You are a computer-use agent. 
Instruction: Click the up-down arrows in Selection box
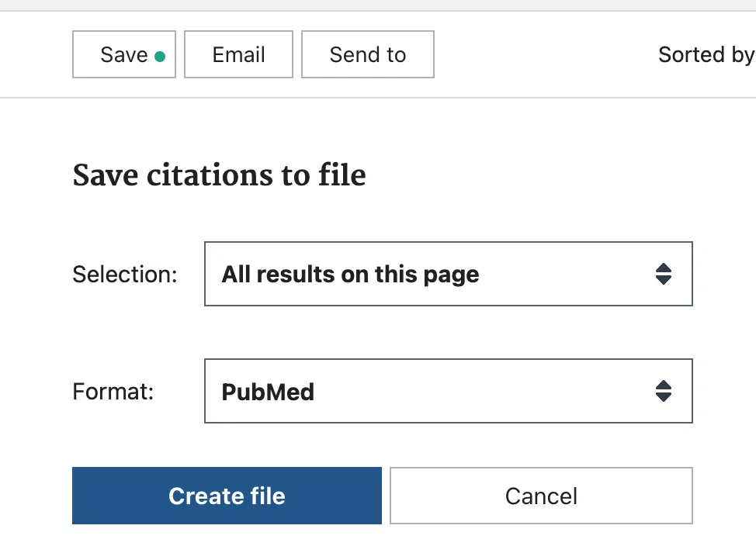(664, 274)
